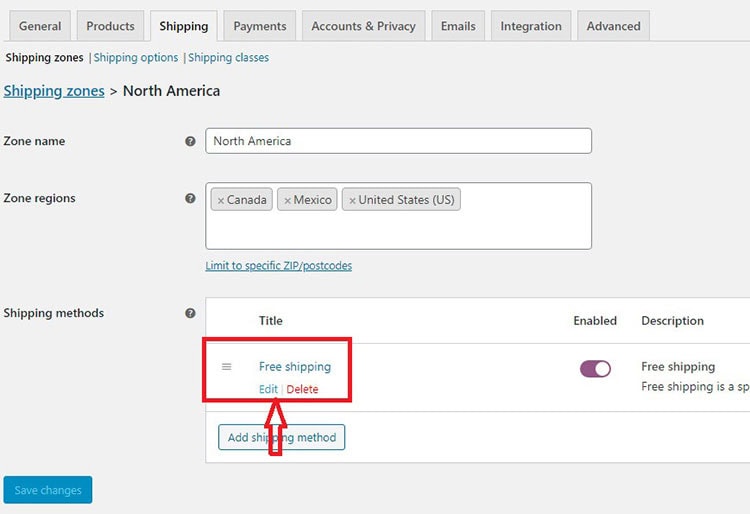Screen dimensions: 750x514
Task: Click the Add shipping method button
Action: pyautogui.click(x=282, y=437)
